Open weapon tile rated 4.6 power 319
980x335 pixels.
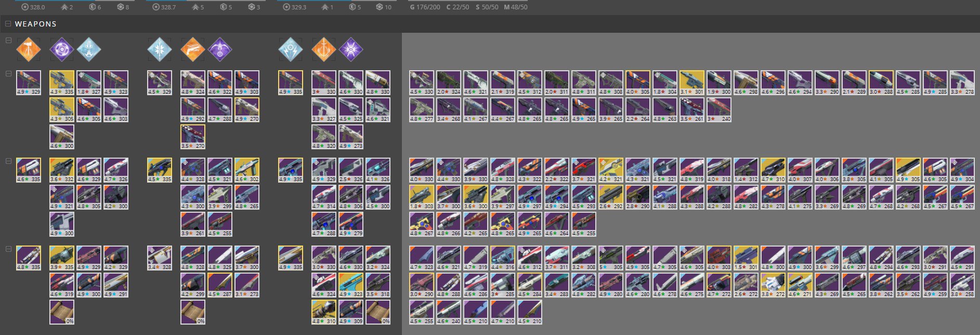coord(62,285)
